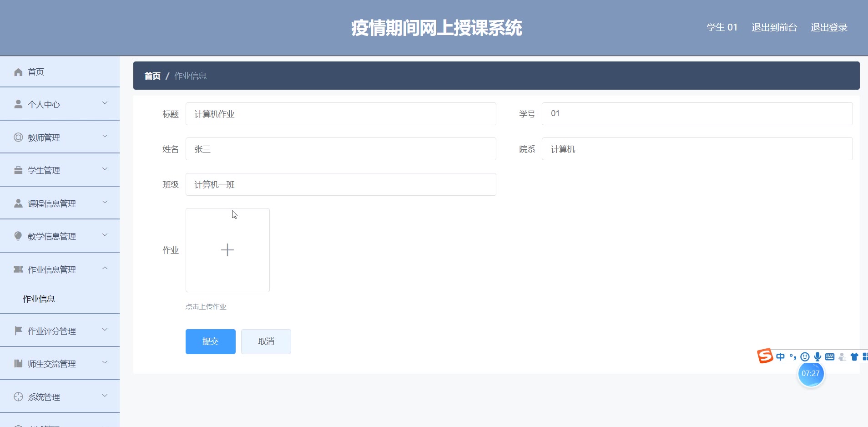Focus the 学号 input containing 01
Image resolution: width=868 pixels, height=427 pixels.
[x=697, y=114]
